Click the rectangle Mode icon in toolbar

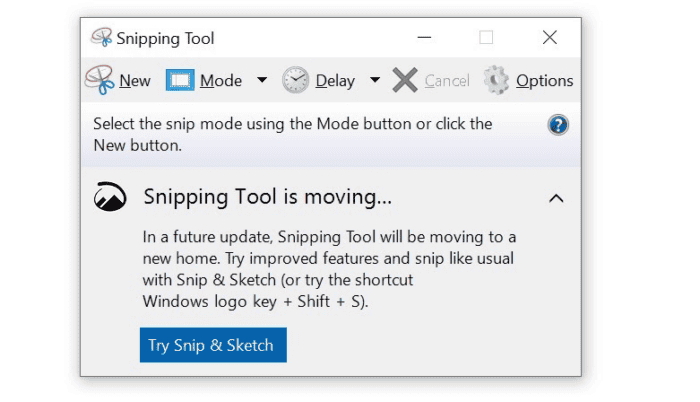tap(179, 80)
